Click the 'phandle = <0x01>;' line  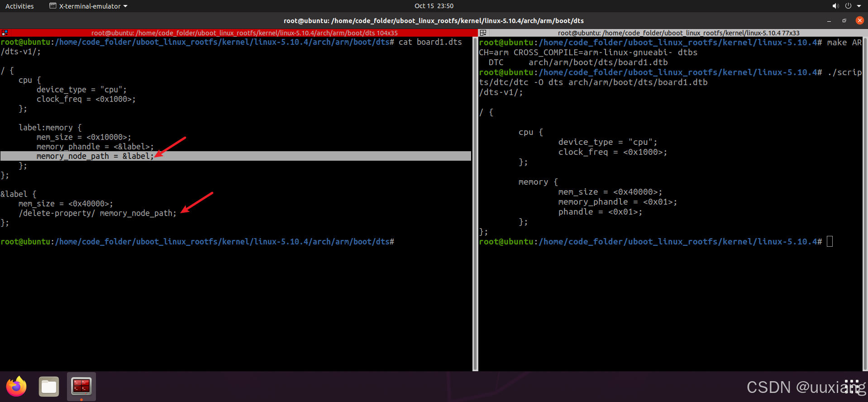[x=600, y=212]
